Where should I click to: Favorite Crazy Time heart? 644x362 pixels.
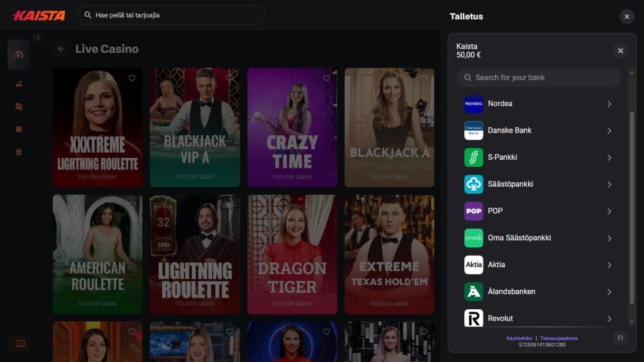coord(327,78)
